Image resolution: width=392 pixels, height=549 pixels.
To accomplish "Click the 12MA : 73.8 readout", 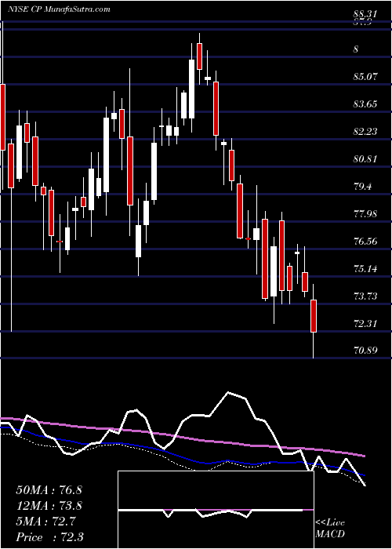I will click(x=49, y=506).
